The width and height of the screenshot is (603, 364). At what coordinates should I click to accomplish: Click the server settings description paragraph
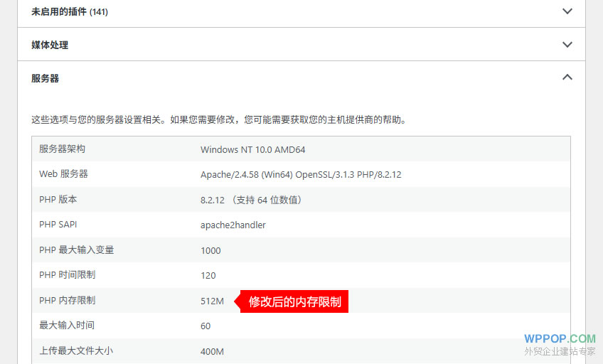(x=218, y=119)
